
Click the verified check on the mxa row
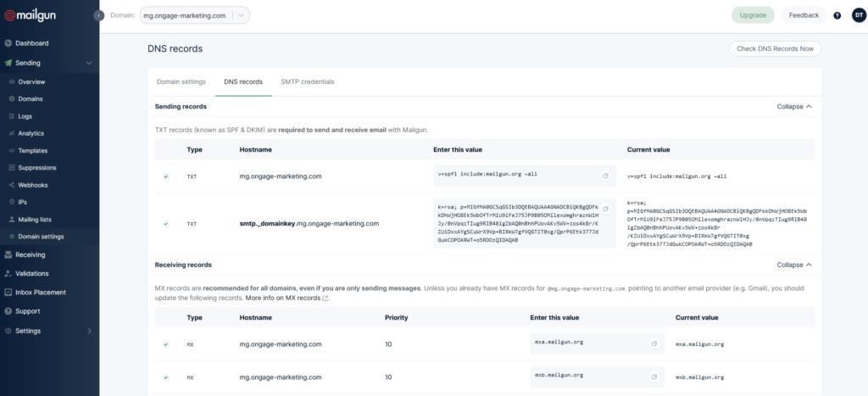click(x=165, y=344)
